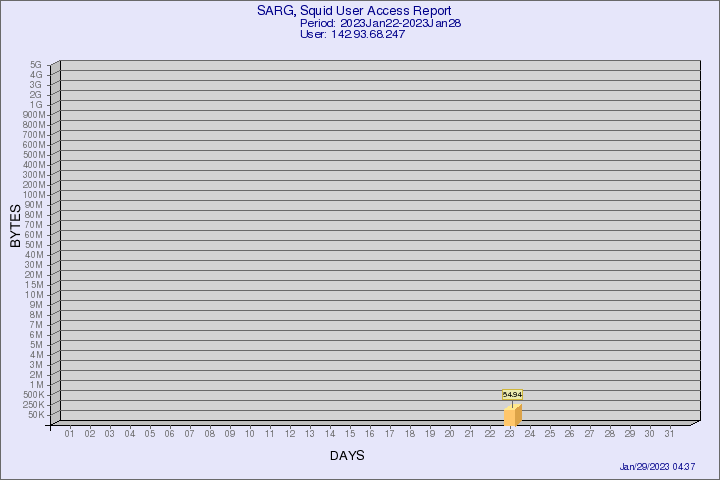Click the 250K y-axis label
This screenshot has height=480, width=720.
[34, 405]
